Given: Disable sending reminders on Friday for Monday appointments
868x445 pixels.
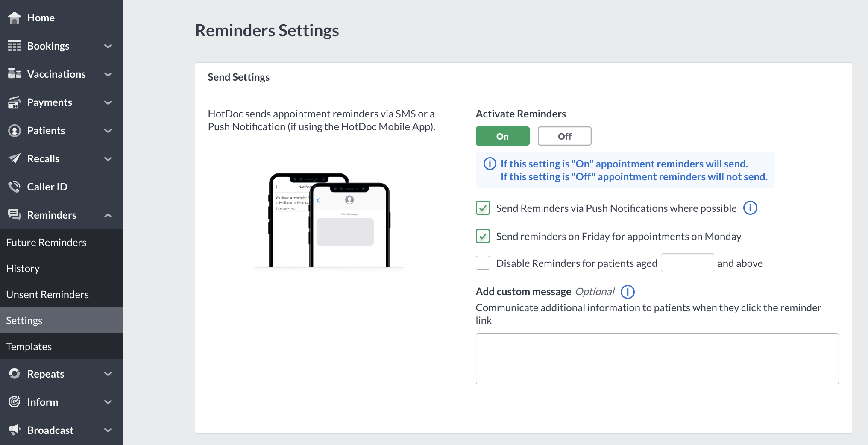Looking at the screenshot, I should pos(482,236).
